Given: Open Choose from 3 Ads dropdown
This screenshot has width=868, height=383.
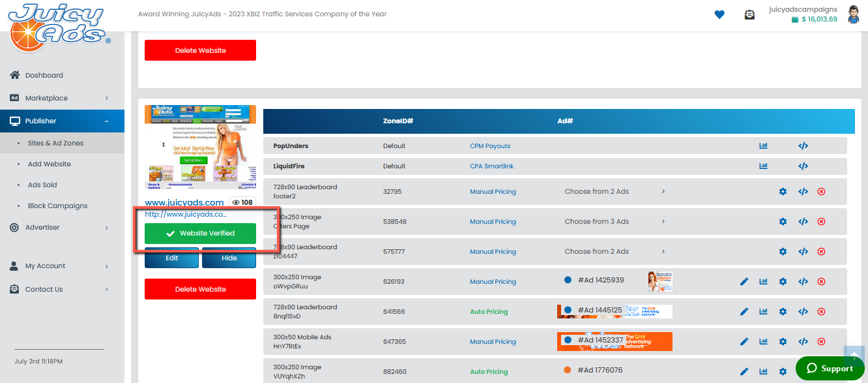Looking at the screenshot, I should 615,222.
